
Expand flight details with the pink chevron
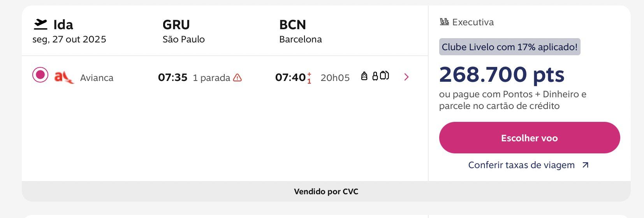tap(406, 77)
